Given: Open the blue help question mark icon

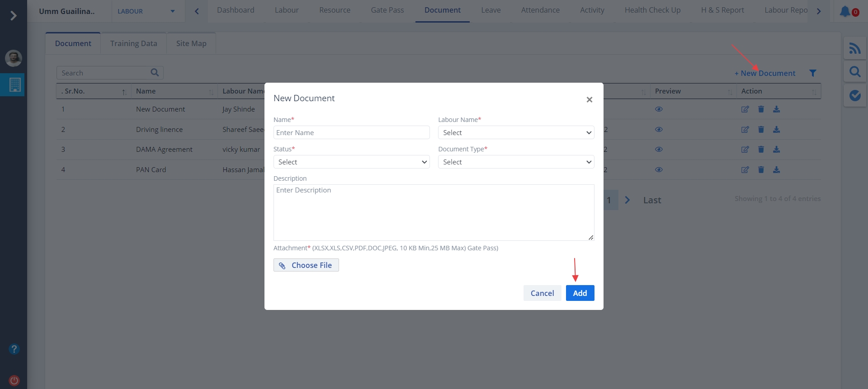Looking at the screenshot, I should (x=14, y=349).
